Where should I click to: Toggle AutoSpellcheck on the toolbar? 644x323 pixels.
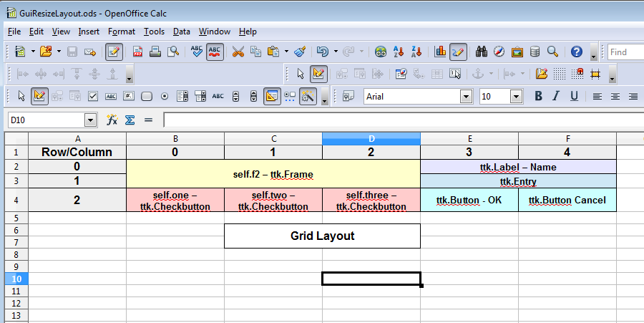click(214, 52)
